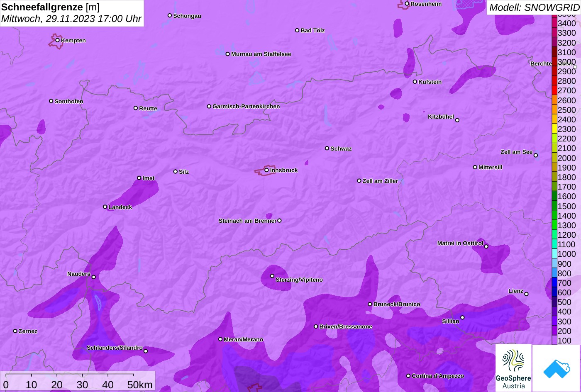This screenshot has width=581, height=392.
Task: Click the Landeck location dot
Action: 105,207
